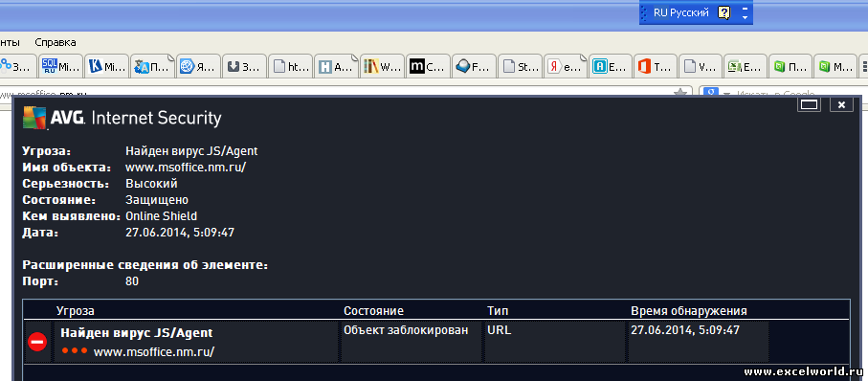Open the tab with the blue K icon

(x=107, y=66)
